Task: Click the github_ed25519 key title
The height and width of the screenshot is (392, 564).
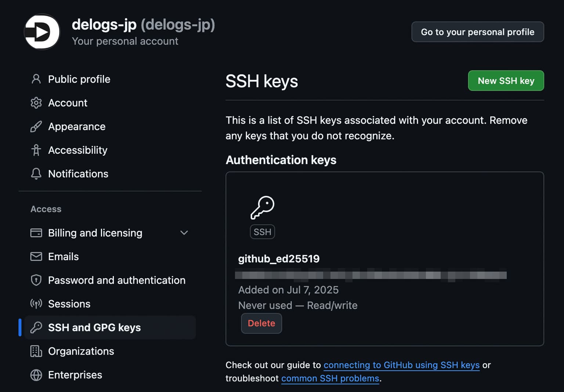Action: click(x=279, y=259)
